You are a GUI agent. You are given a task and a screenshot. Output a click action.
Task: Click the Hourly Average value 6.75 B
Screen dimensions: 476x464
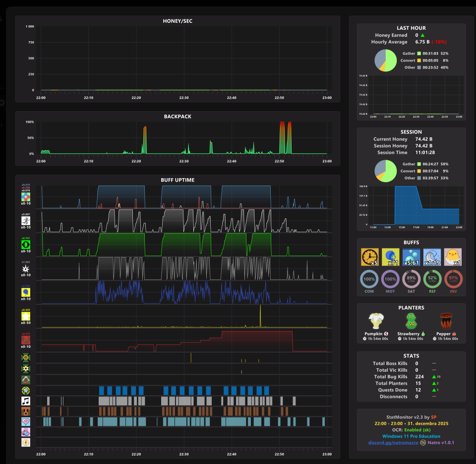[422, 42]
